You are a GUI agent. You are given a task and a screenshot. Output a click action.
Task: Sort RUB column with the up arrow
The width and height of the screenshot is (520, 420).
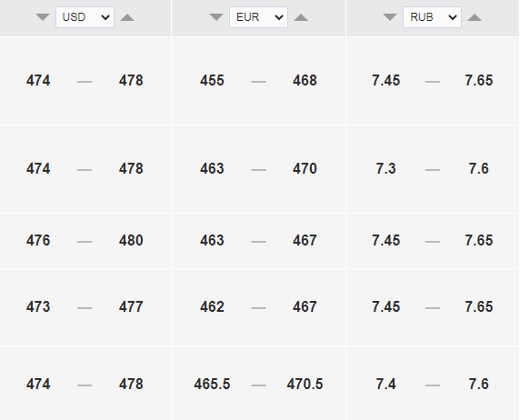click(475, 17)
